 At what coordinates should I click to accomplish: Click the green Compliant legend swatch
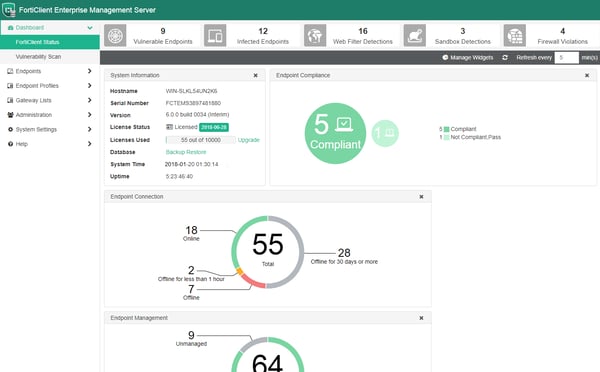[446, 129]
